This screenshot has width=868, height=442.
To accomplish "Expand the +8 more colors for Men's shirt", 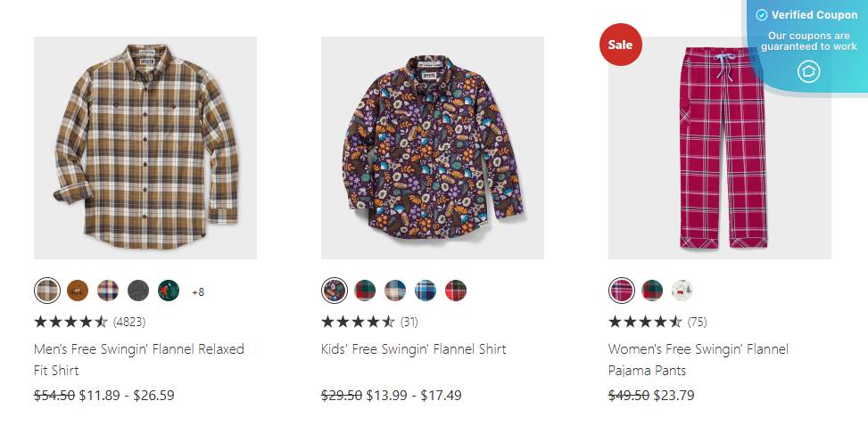I will [198, 291].
